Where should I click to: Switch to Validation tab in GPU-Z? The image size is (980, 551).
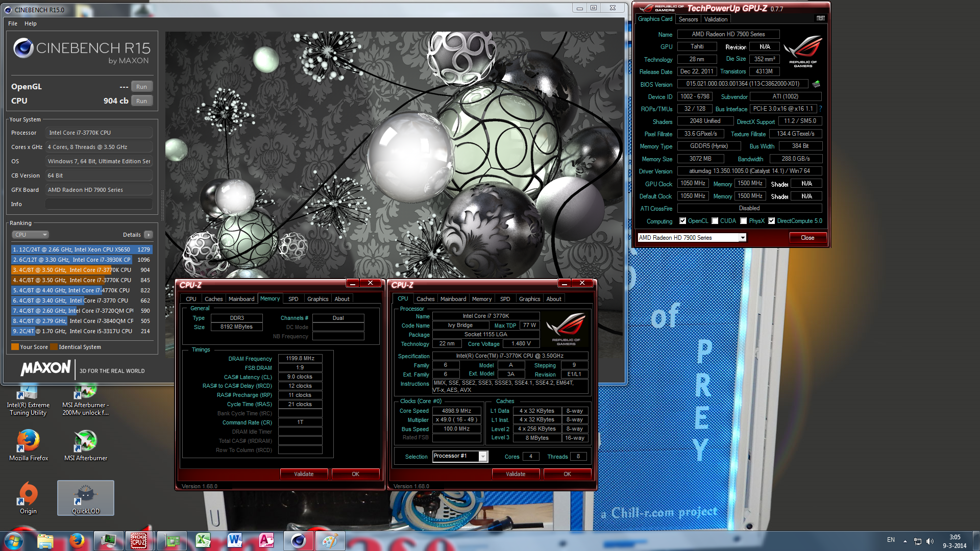point(716,19)
